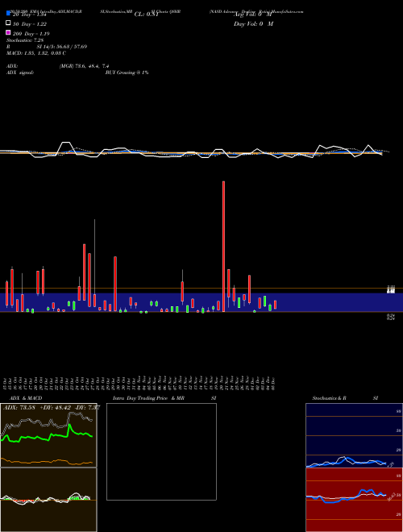This screenshot has height=532, width=403.
Task: Click the 'MACD: 1.35, 1.32, 0.03 C' line
Action: (x=36, y=53)
